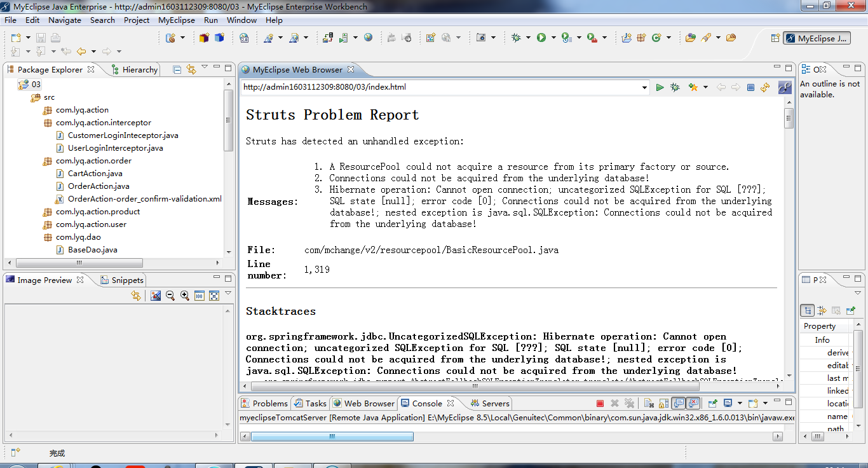
Task: Click the Debug bug icon in main toolbar
Action: tap(516, 38)
